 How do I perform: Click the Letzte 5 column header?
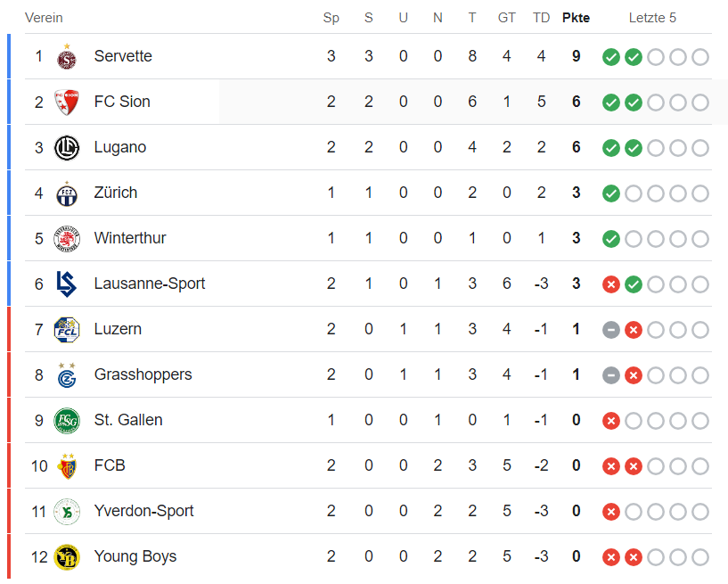coord(652,18)
